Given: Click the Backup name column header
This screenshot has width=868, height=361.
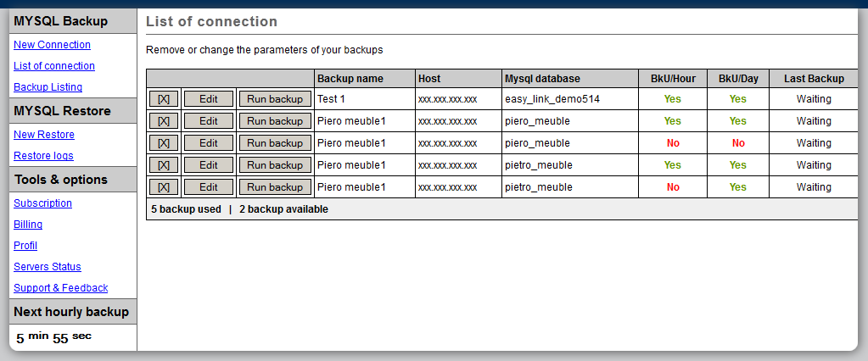Looking at the screenshot, I should 350,79.
